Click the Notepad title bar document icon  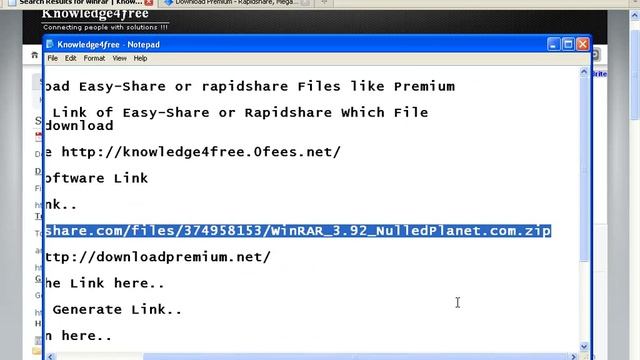tap(50, 44)
